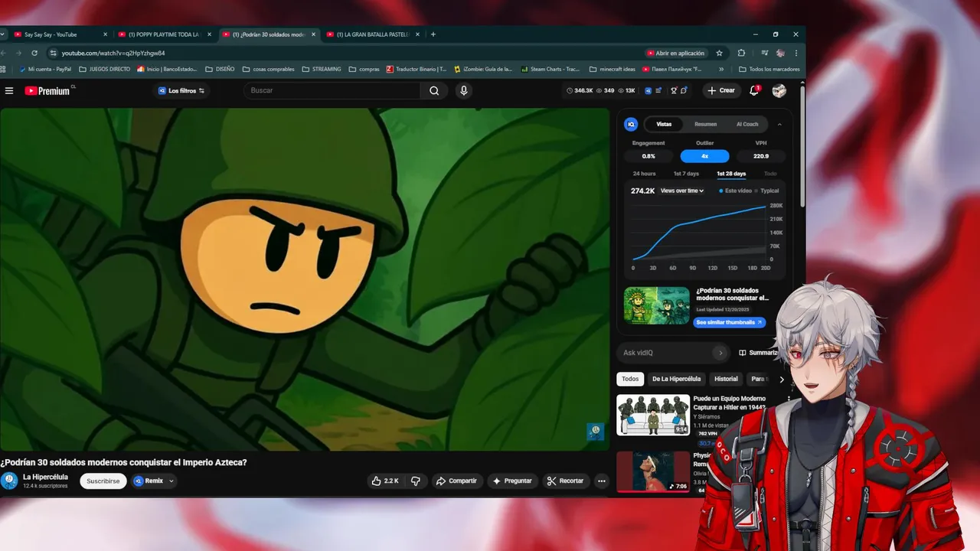This screenshot has width=980, height=551.
Task: Open Chrome extensions puzzle icon
Action: click(x=741, y=53)
